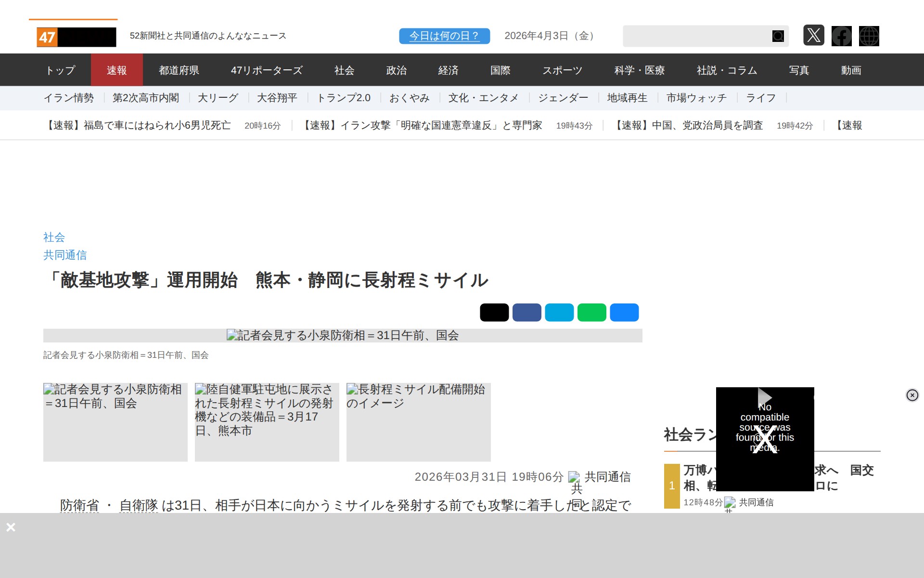Open the Facebook icon in header
The width and height of the screenshot is (924, 578).
841,36
